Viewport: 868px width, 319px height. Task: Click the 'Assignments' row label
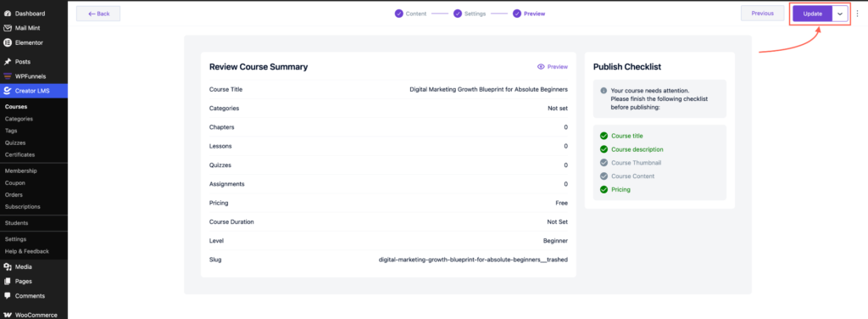tap(227, 184)
